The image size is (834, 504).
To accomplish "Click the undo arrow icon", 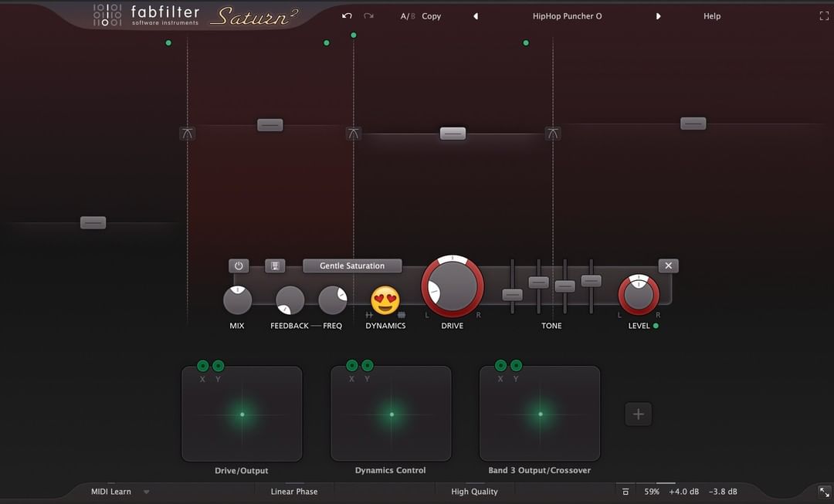I will (347, 16).
